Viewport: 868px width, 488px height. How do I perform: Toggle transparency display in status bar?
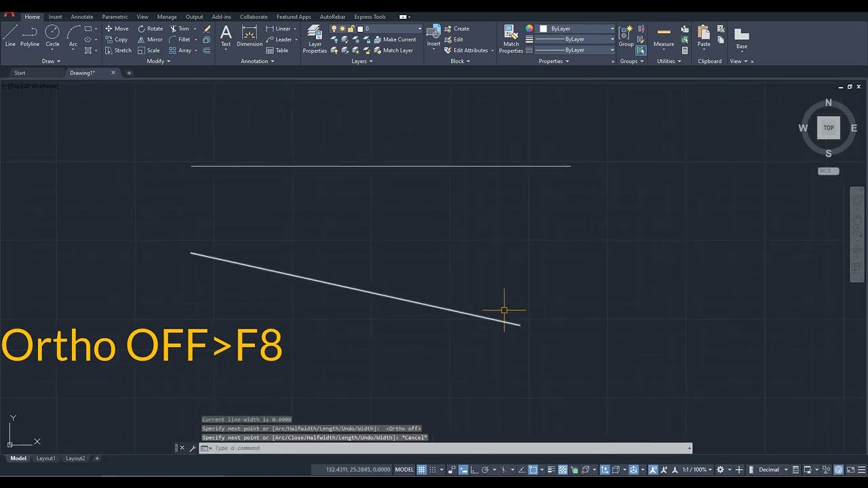click(562, 469)
